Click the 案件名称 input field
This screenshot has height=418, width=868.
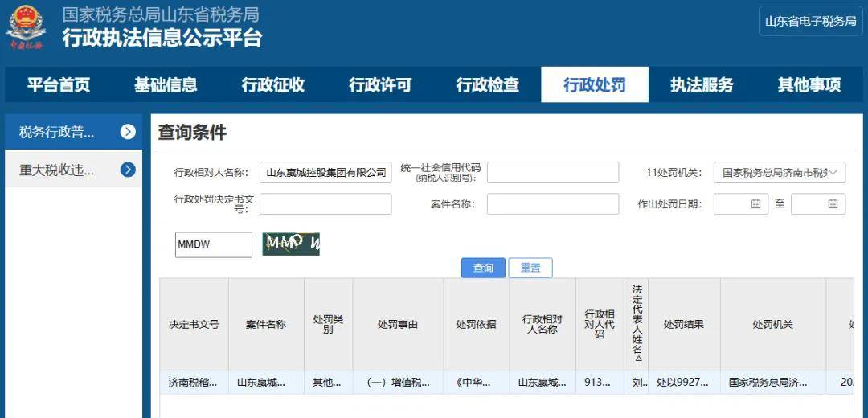coord(553,204)
